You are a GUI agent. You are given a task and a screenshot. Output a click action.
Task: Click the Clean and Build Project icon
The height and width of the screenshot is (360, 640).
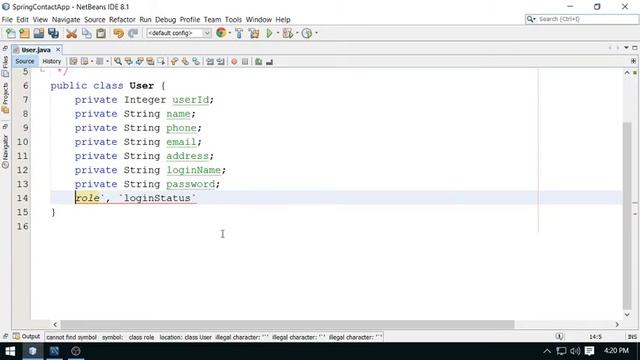(254, 33)
